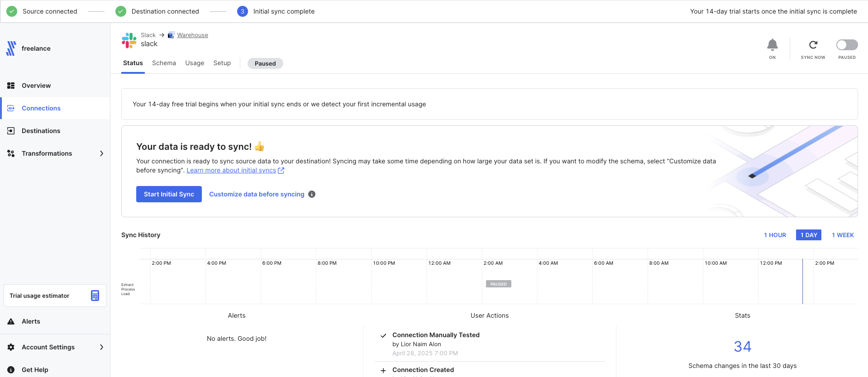Switch to the Schema tab
The width and height of the screenshot is (868, 377).
(x=164, y=63)
